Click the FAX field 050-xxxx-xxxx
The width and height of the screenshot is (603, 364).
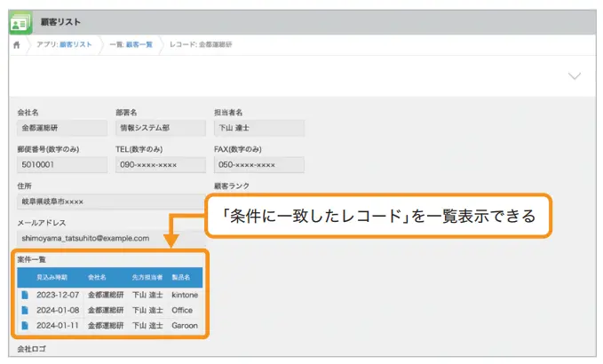tap(258, 165)
